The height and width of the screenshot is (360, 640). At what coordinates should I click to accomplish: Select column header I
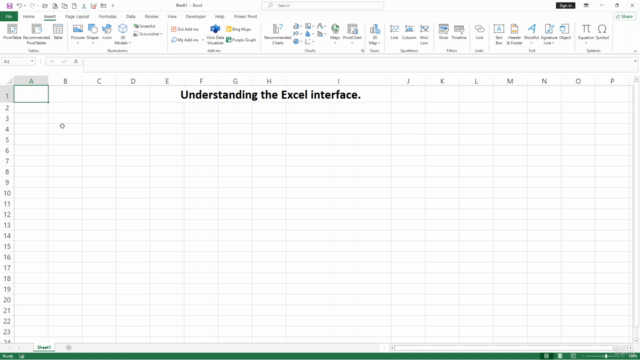click(338, 81)
